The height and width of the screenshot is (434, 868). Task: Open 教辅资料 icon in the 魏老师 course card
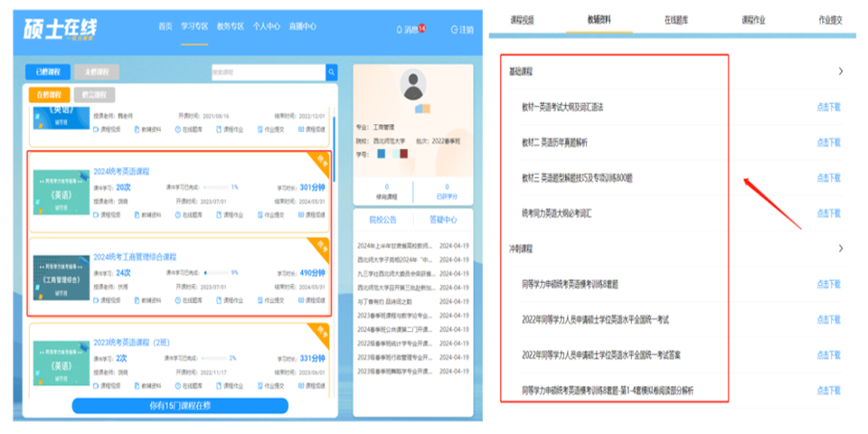(x=137, y=129)
